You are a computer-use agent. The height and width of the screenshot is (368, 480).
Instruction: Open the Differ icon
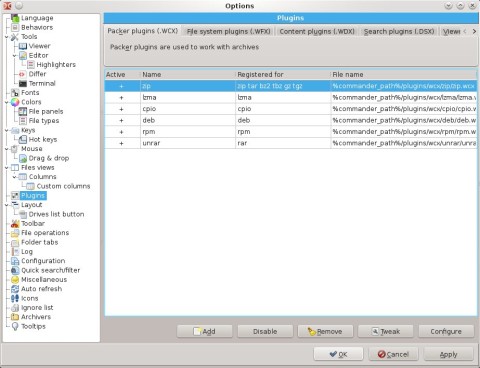[23, 74]
